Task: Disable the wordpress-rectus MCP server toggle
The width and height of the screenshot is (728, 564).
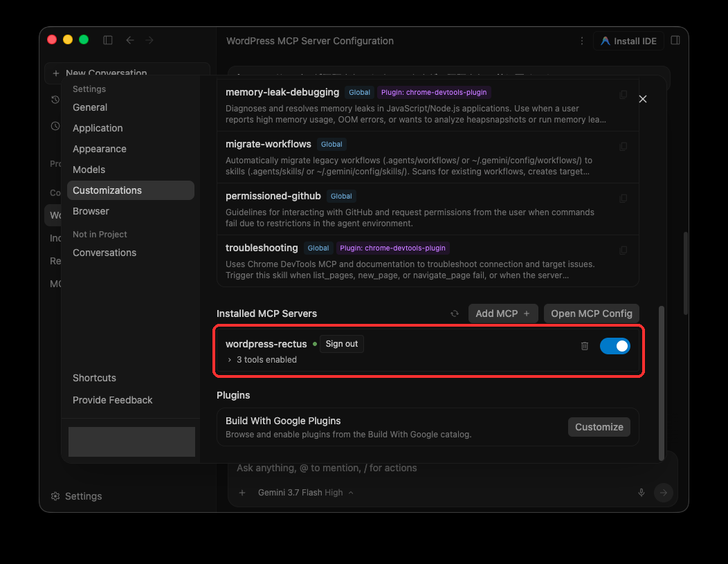Action: [615, 346]
